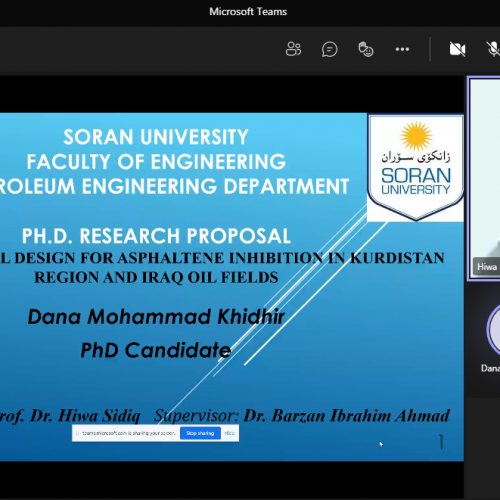Click the sun emblem in the logo
This screenshot has height=500, width=500.
pos(416,136)
